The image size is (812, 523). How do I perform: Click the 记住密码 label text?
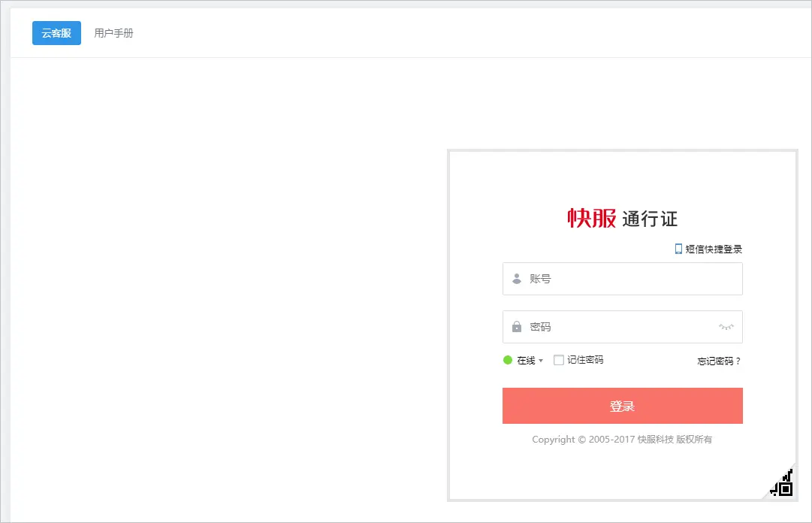coord(585,360)
